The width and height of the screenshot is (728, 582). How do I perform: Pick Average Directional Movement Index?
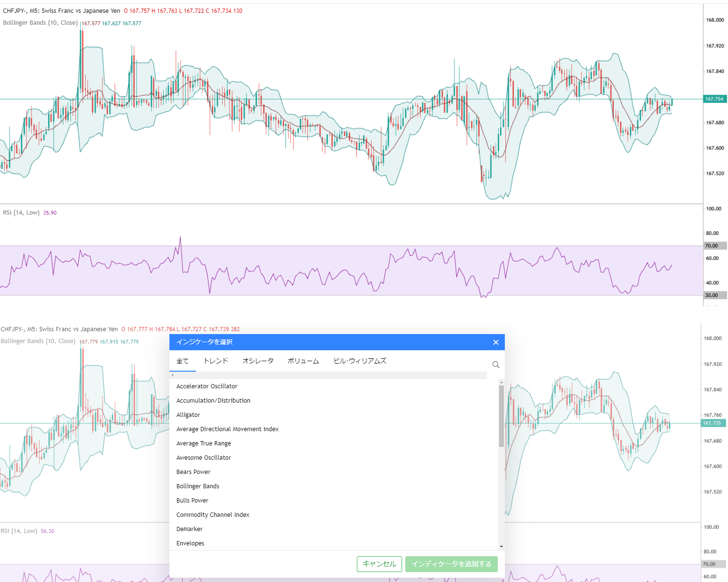334,429
